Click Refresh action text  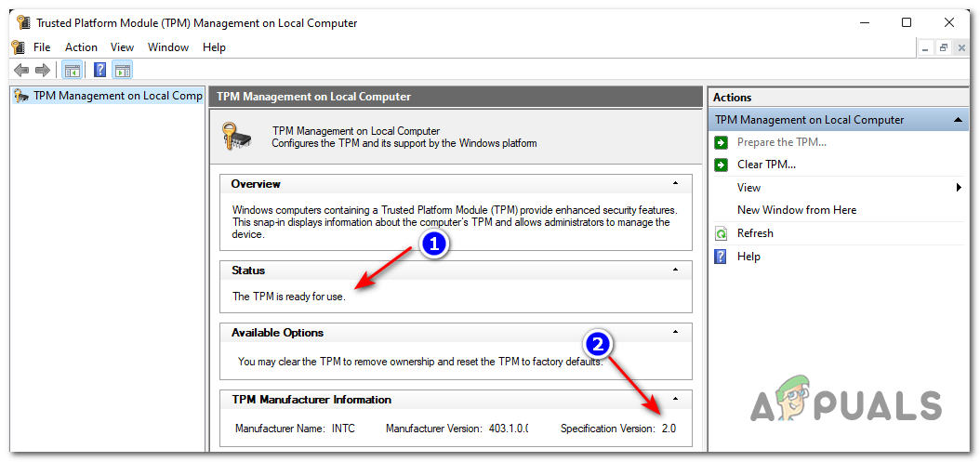(x=755, y=233)
